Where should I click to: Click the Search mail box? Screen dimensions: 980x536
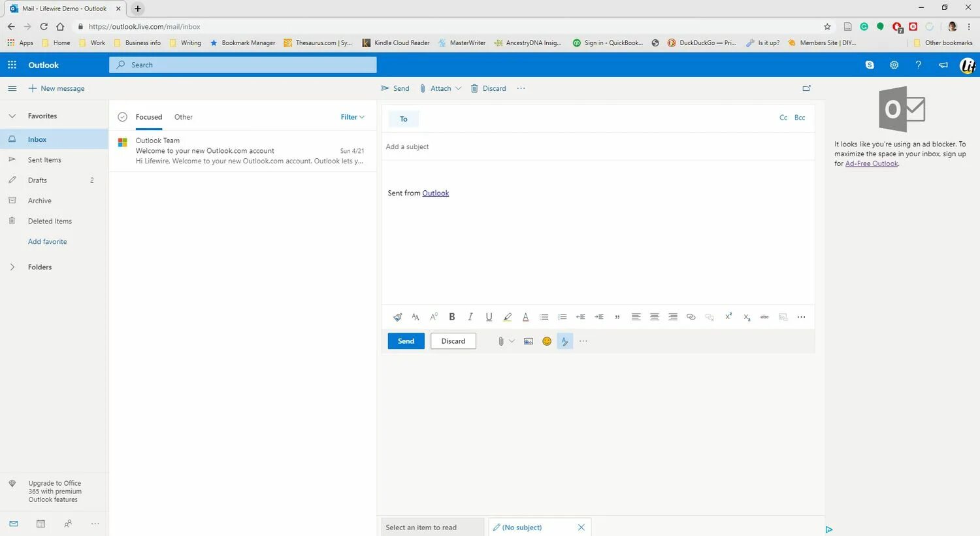click(x=243, y=65)
